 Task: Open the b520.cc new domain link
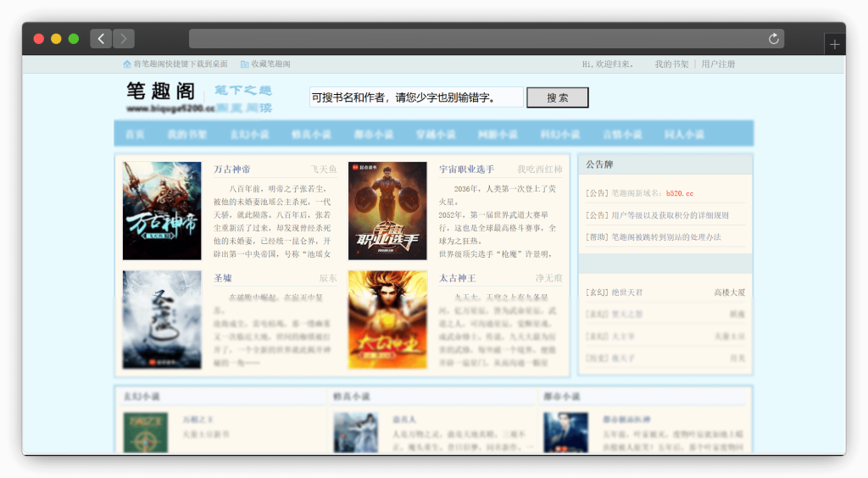pos(679,193)
